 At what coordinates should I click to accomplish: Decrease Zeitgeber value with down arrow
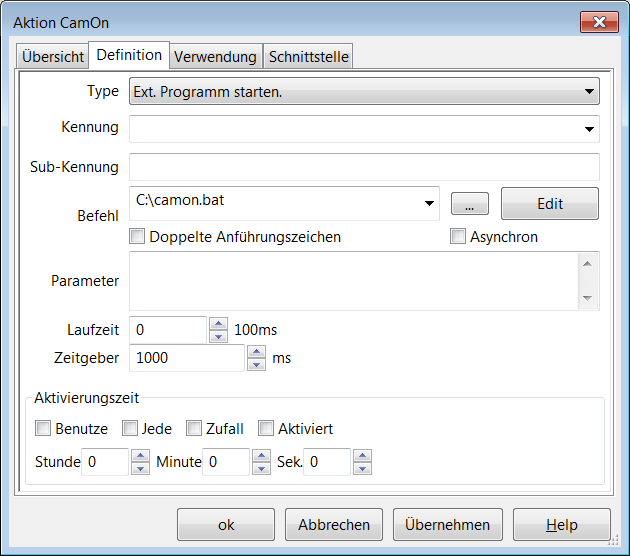(256, 365)
